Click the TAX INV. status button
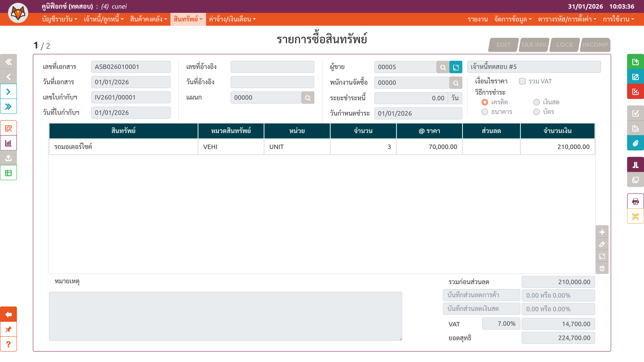The height and width of the screenshot is (362, 644). pos(534,45)
